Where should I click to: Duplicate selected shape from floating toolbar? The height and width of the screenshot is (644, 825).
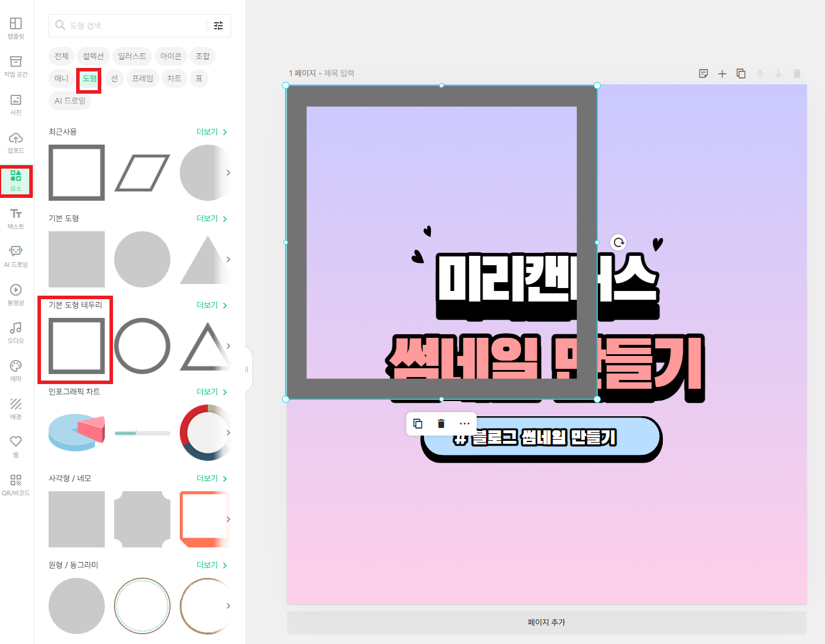coord(418,424)
